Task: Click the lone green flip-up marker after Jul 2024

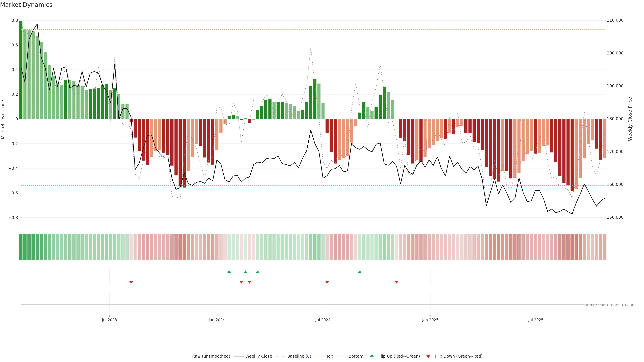Action: click(360, 272)
